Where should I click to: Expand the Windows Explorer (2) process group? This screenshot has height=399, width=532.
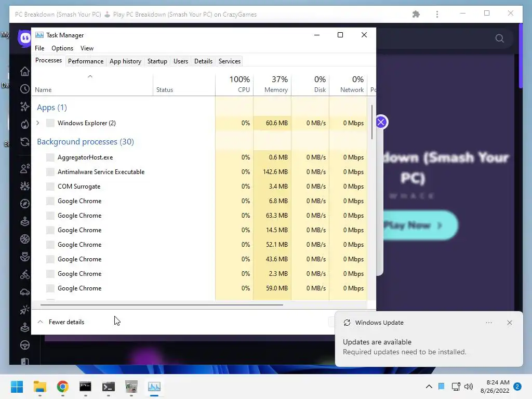pos(37,123)
